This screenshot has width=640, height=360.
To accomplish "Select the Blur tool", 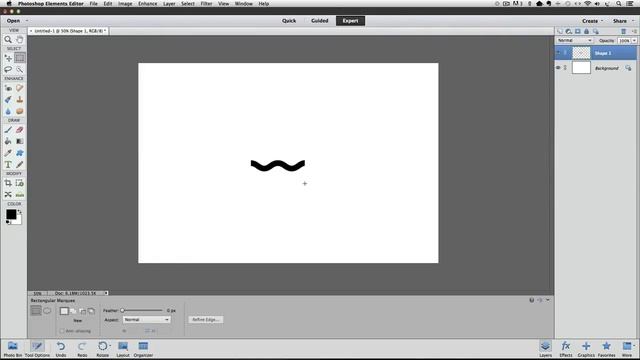I will [8, 111].
